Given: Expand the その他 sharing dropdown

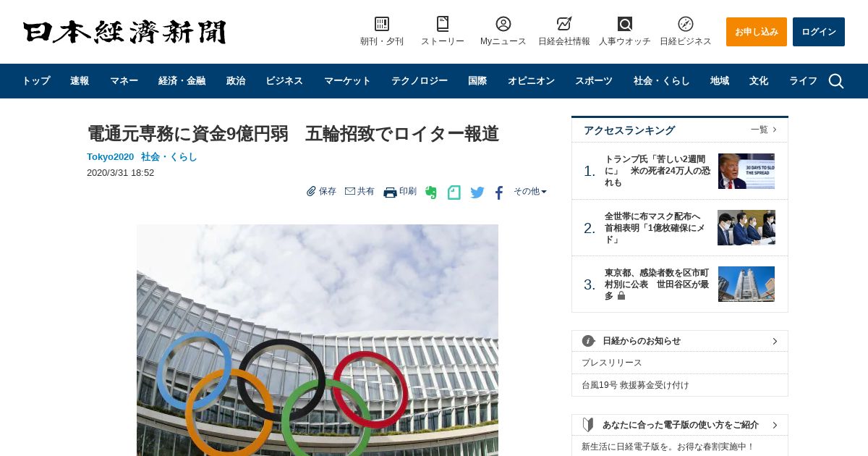Looking at the screenshot, I should coord(530,192).
